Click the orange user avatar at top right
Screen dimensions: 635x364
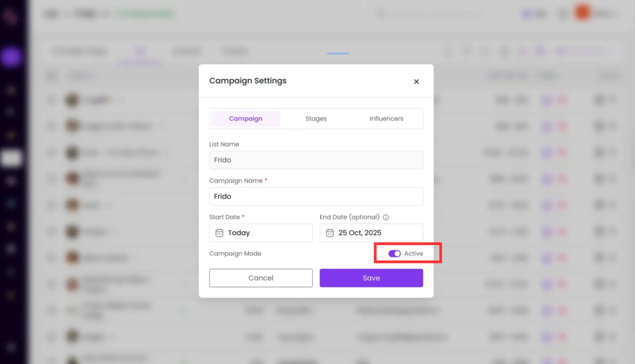pos(582,13)
